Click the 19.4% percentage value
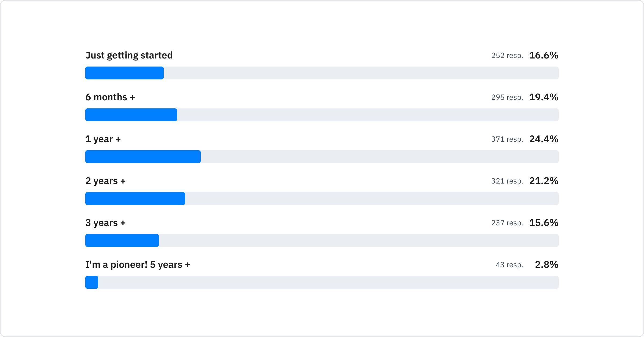 544,97
